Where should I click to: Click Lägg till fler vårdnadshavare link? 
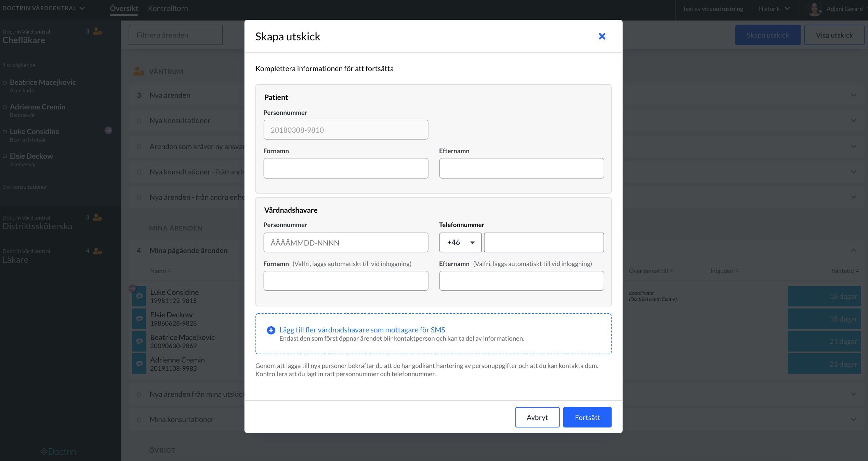tap(362, 330)
